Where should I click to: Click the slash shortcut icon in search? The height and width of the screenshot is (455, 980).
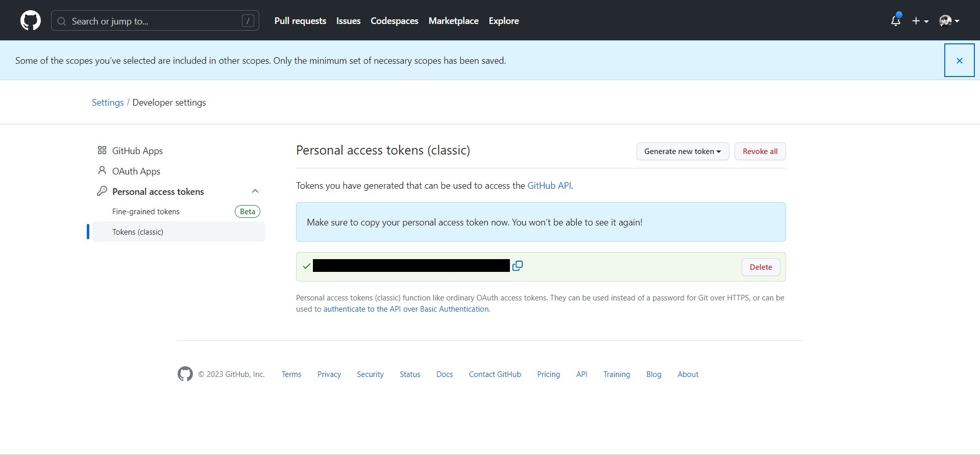click(x=248, y=21)
